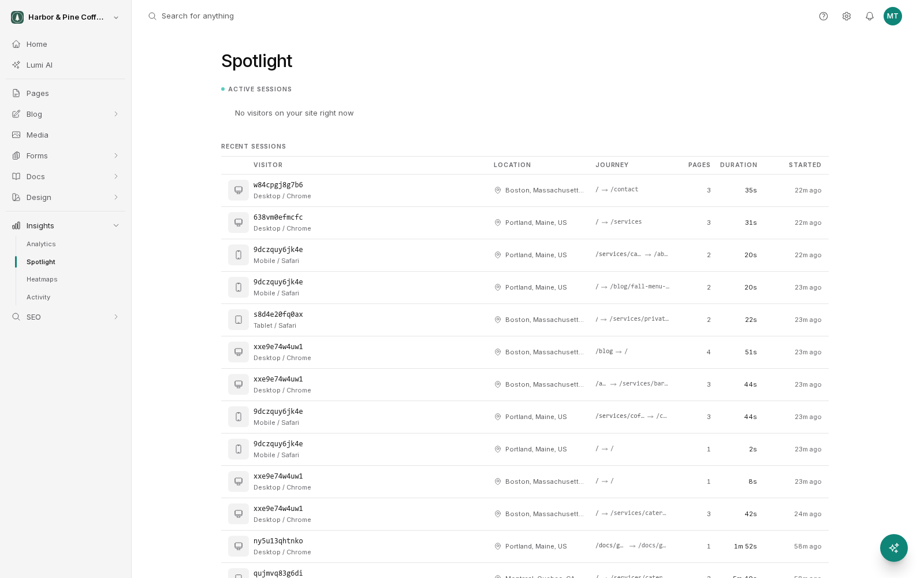Image resolution: width=924 pixels, height=578 pixels.
Task: Open visitor ny5u13qhtnko session
Action: (278, 541)
